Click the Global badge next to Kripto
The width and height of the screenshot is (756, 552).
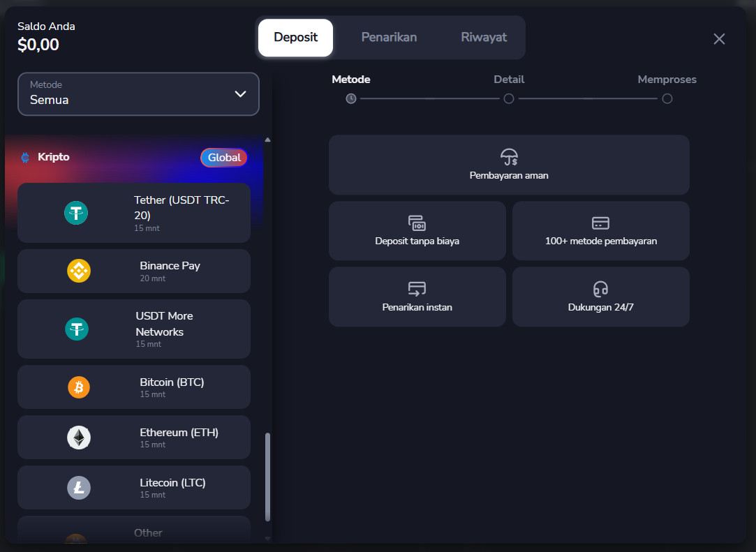point(224,158)
